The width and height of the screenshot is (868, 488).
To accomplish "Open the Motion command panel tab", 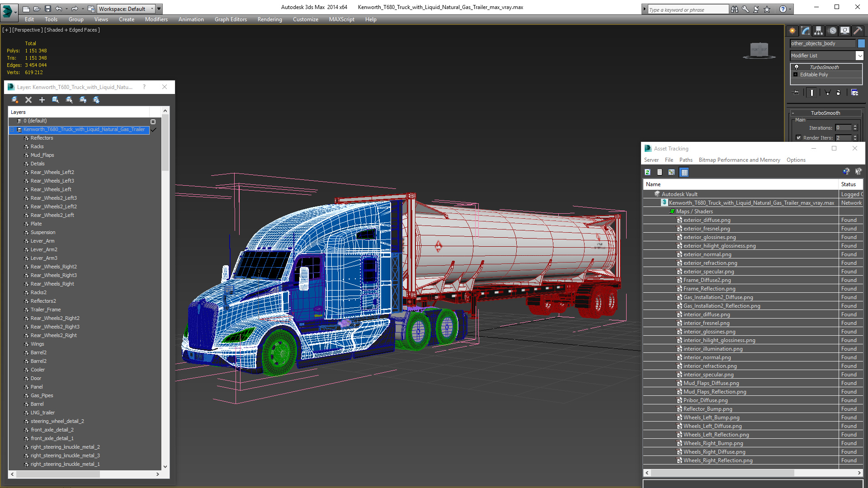I will [x=832, y=31].
